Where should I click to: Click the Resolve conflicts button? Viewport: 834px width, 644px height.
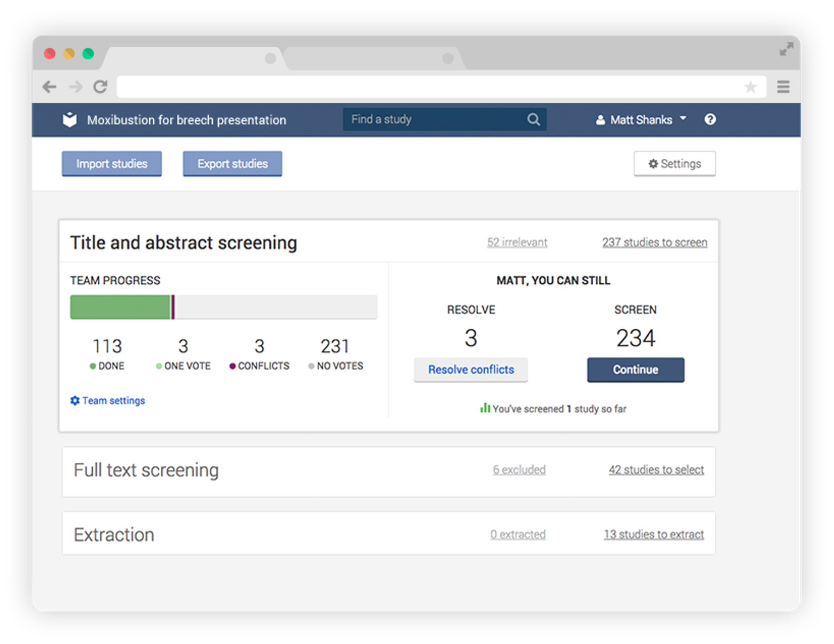pos(471,369)
